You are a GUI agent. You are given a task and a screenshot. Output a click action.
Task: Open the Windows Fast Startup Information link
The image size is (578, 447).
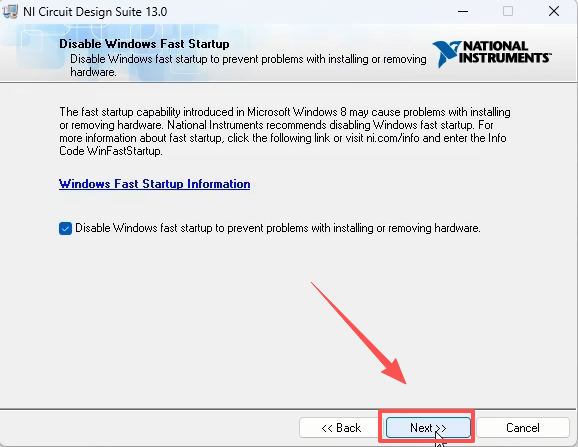pyautogui.click(x=154, y=184)
